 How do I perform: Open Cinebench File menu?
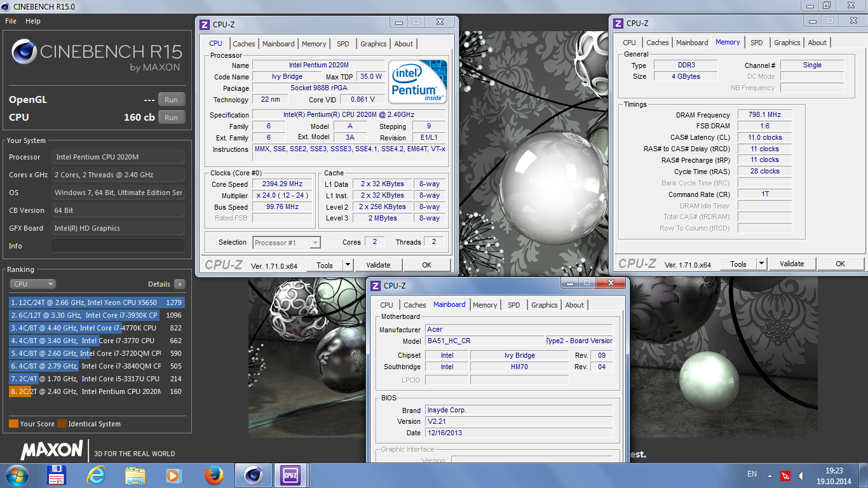11,21
